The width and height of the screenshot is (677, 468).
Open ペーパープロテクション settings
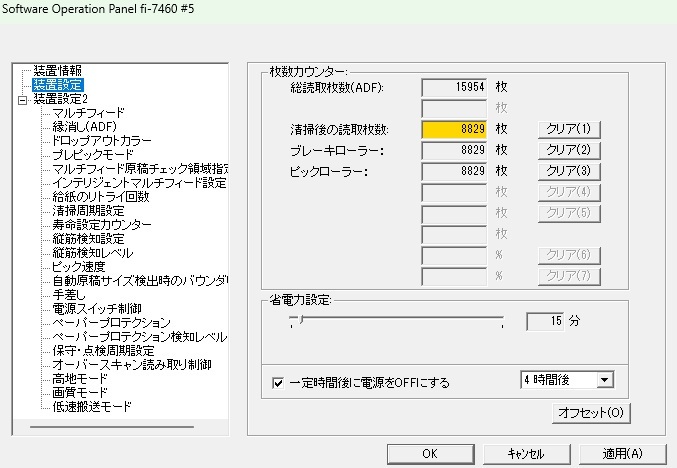[111, 323]
